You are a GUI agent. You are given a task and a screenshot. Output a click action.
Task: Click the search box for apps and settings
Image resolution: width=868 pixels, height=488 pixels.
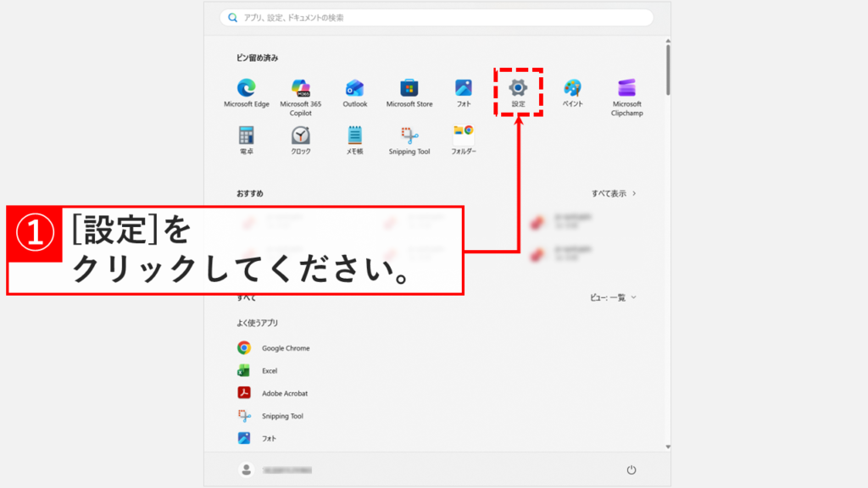(437, 18)
